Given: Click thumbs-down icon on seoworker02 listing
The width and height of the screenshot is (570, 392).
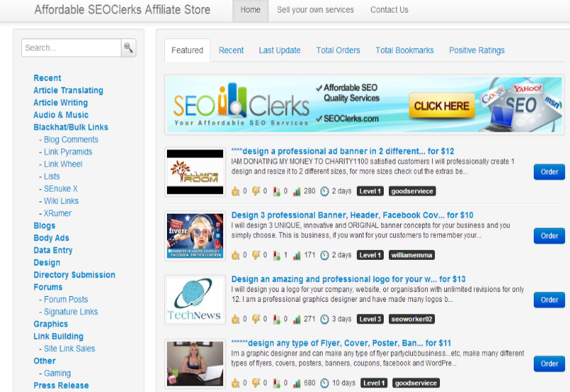Looking at the screenshot, I should [x=256, y=319].
